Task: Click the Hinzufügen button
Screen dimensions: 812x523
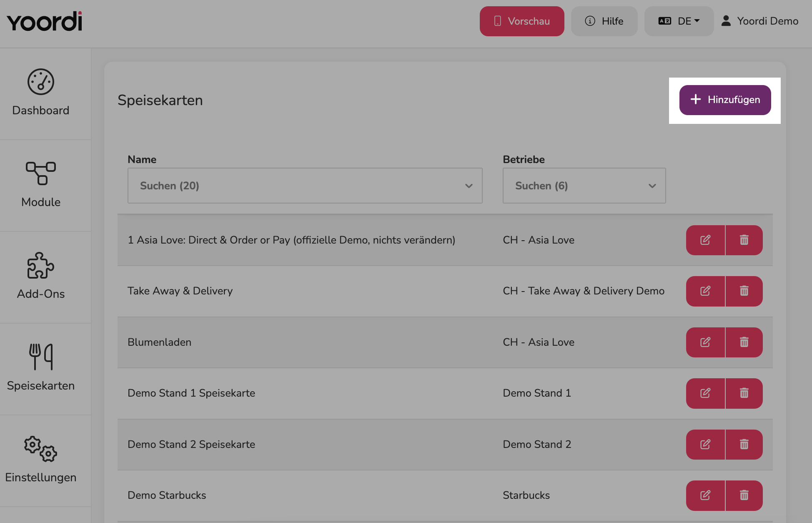Action: [725, 100]
